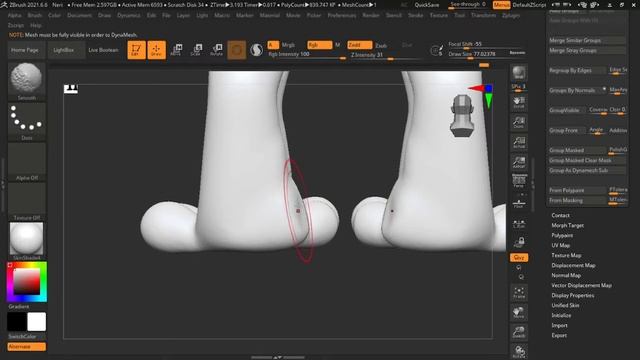The width and height of the screenshot is (640, 360).
Task: Select the Scroll canvas hand icon
Action: tap(519, 102)
